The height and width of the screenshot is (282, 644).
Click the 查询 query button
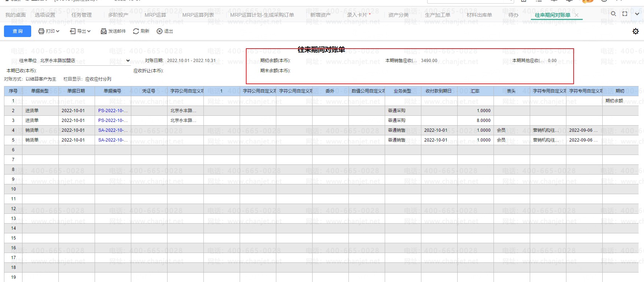tap(18, 31)
